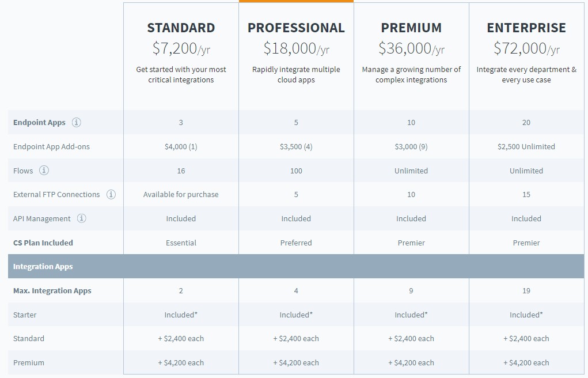This screenshot has width=588, height=378.
Task: Click the $72,000/yr Enterprise price
Action: tap(526, 48)
